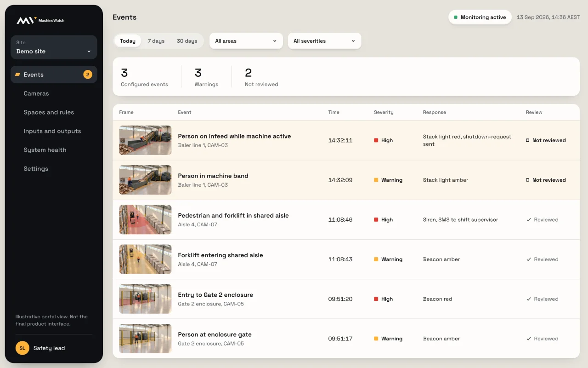The image size is (588, 368).
Task: Click the orange Events icon in sidebar
Action: pos(18,75)
